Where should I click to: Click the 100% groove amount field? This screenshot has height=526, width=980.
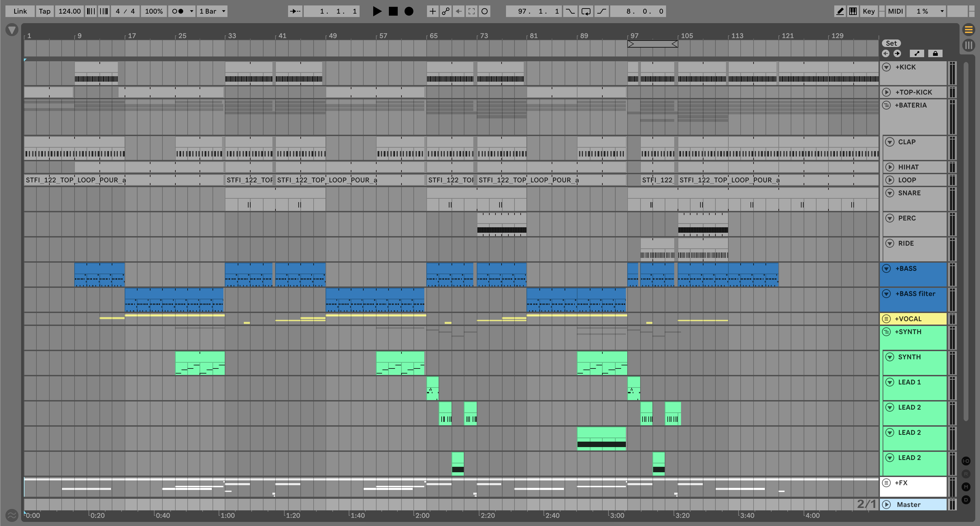[154, 11]
